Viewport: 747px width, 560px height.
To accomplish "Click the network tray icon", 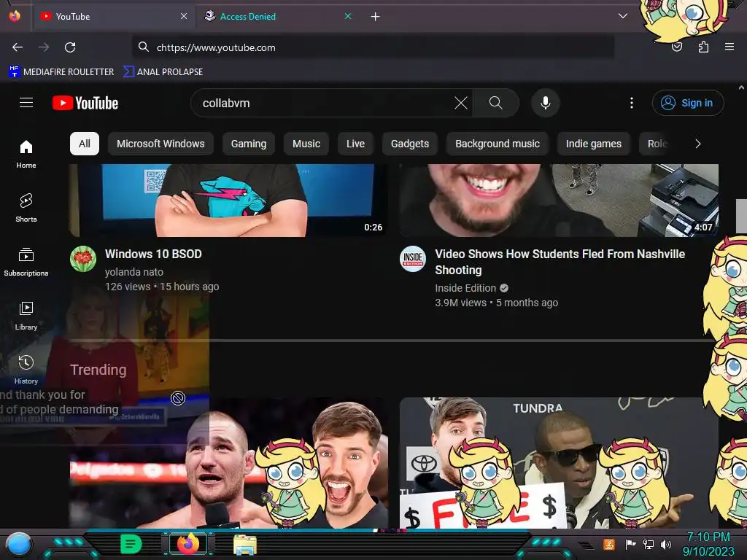I will (649, 544).
